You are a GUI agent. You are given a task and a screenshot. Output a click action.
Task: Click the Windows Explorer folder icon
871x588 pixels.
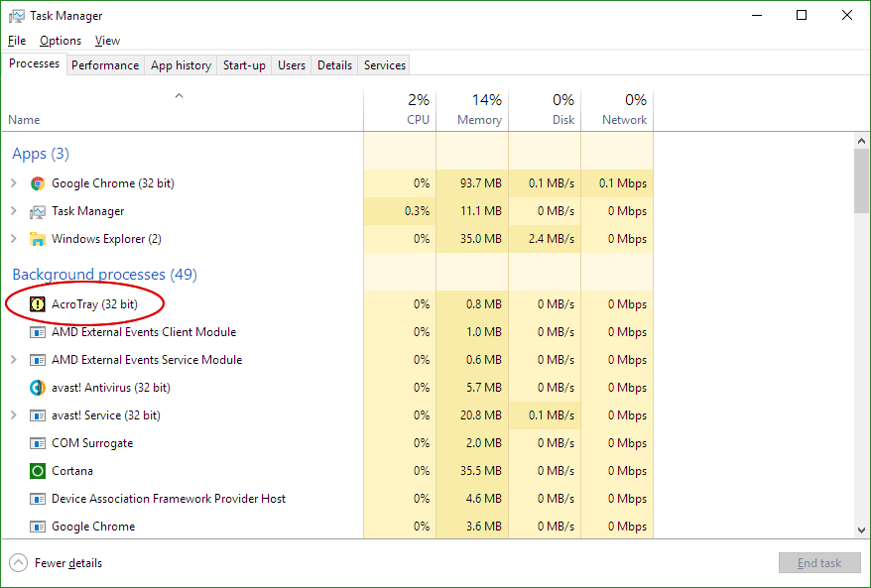point(38,239)
